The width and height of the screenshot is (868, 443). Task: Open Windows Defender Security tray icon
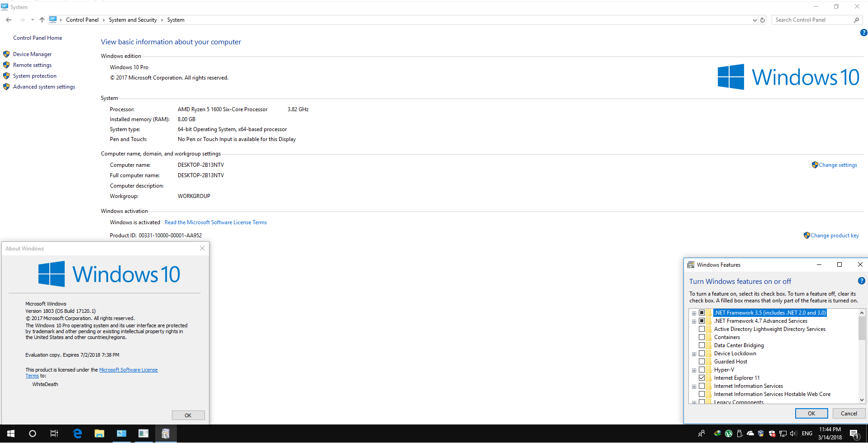pos(772,434)
